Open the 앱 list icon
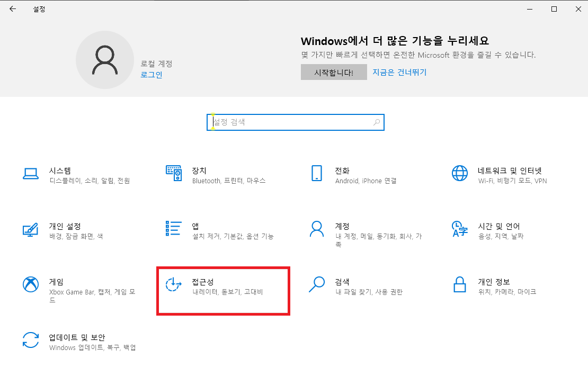The height and width of the screenshot is (376, 588). [x=174, y=228]
